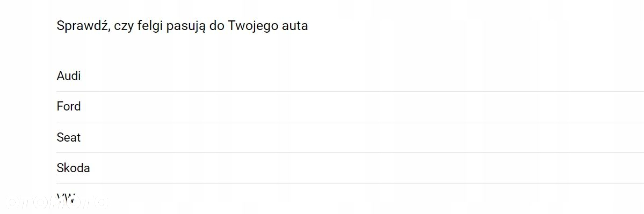Screen dimensions: 644x214
Task: Open the Skoda fitment list
Action: (350, 168)
